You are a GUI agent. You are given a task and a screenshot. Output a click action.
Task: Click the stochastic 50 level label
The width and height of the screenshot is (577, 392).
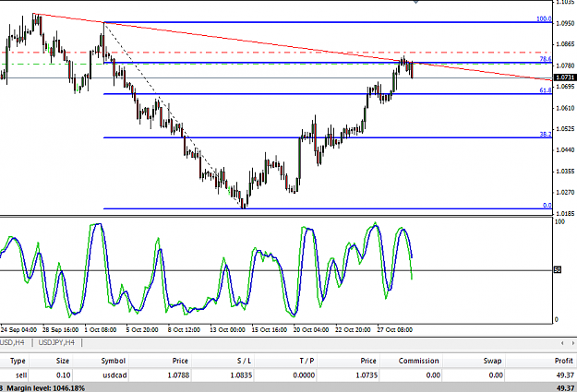tap(557, 270)
